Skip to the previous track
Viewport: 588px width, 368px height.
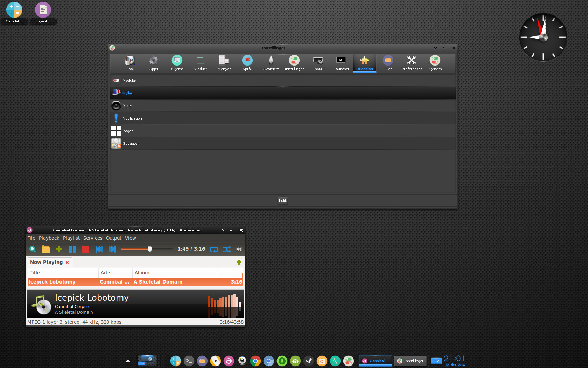[x=99, y=249]
